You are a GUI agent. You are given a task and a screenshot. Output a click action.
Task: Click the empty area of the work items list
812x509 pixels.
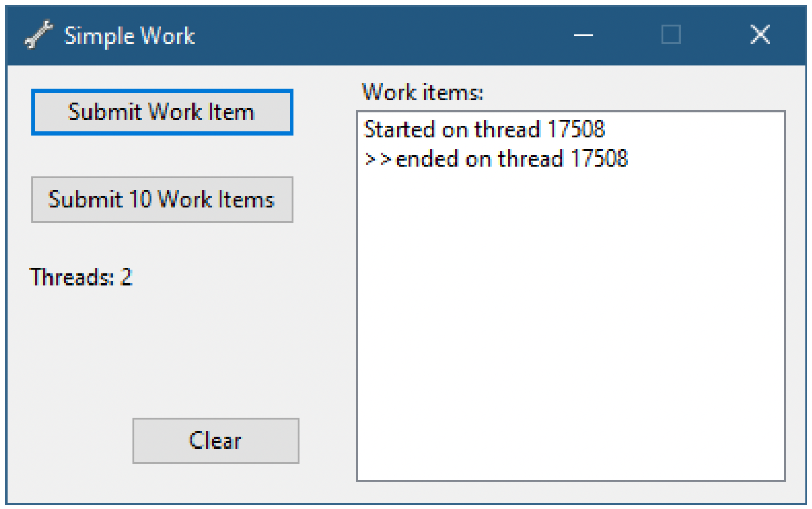tap(571, 326)
